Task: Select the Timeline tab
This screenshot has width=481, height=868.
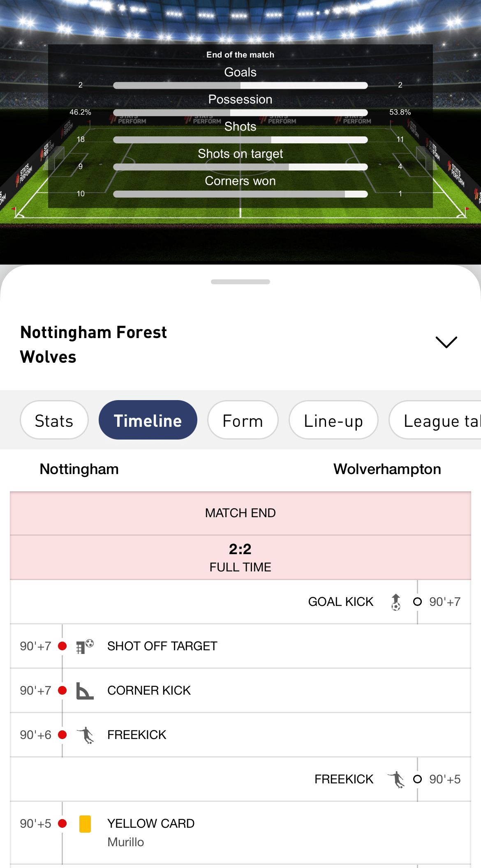Action: click(x=148, y=420)
